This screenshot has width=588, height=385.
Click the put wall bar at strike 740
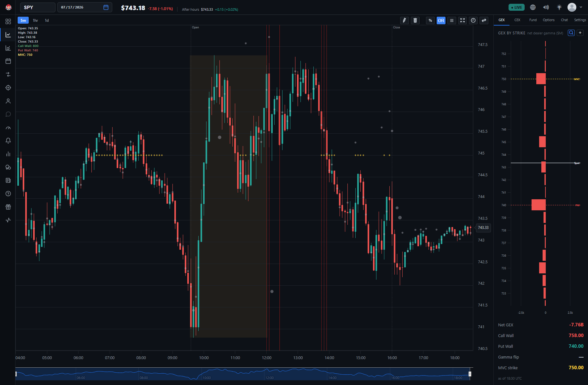(539, 205)
